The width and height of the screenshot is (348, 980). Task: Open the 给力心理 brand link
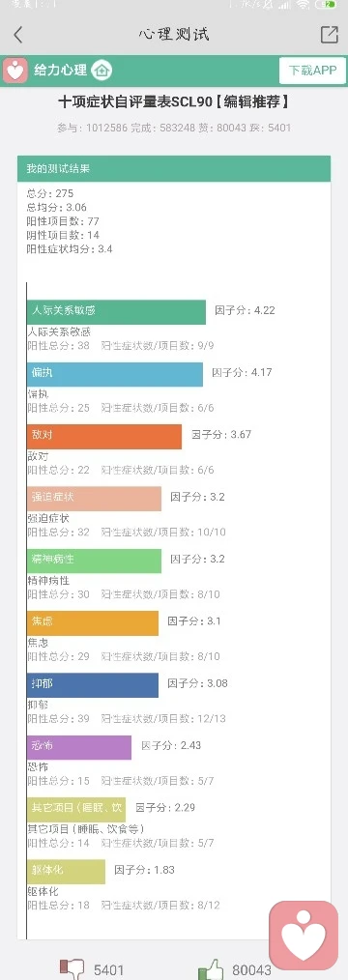60,70
